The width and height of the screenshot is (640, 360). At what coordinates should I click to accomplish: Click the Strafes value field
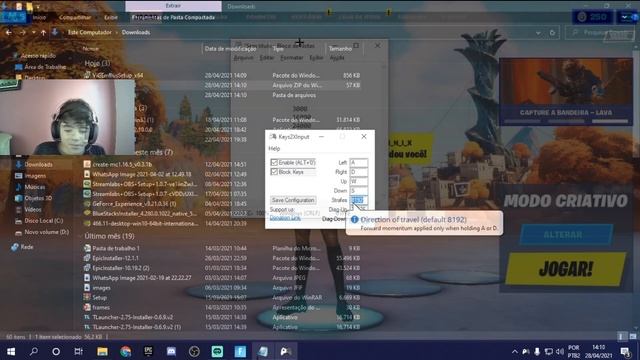358,200
